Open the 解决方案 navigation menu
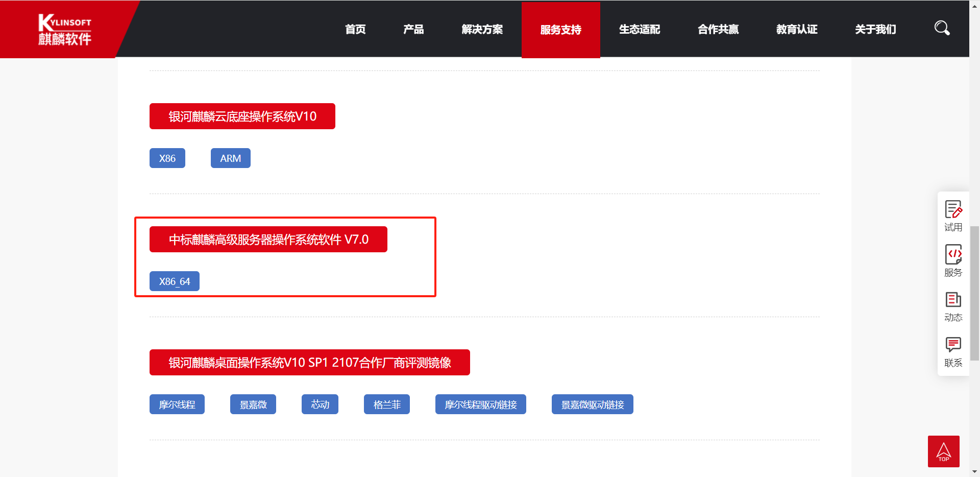Screen dimensions: 980x477 [x=482, y=30]
